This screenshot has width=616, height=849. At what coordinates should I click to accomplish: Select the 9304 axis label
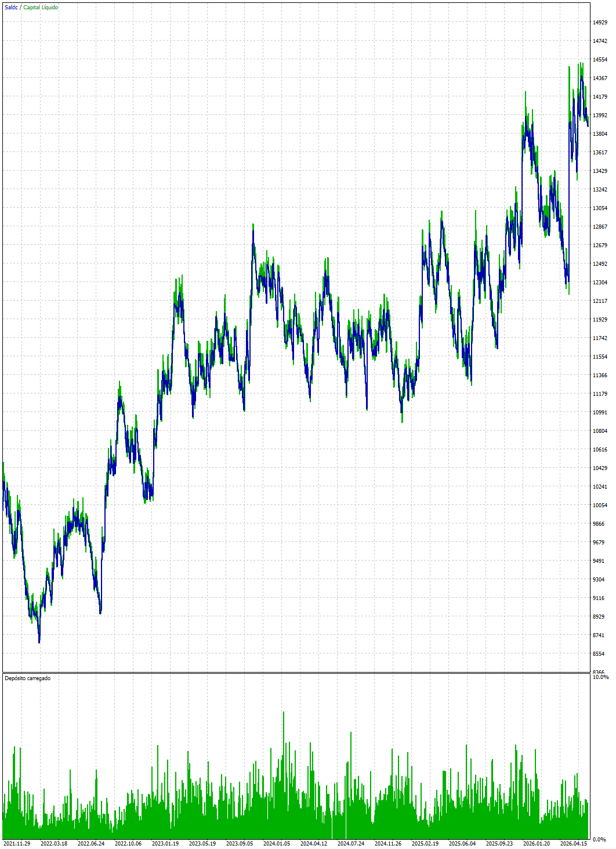click(x=599, y=580)
